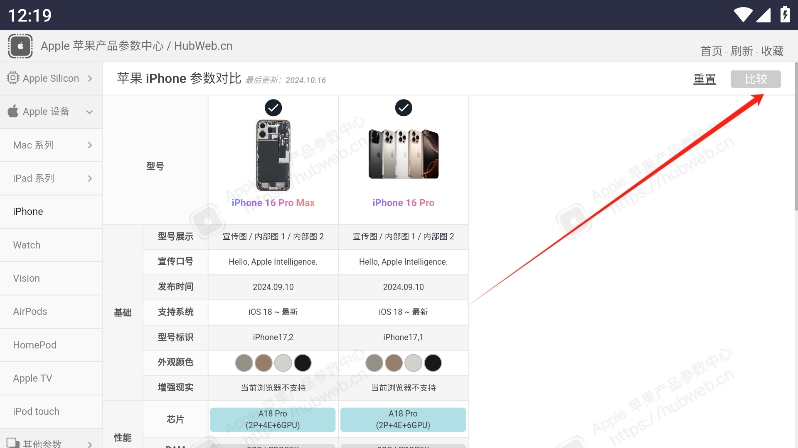798x448 pixels.
Task: Open the iPhone 16 Pro name link
Action: pyautogui.click(x=403, y=203)
